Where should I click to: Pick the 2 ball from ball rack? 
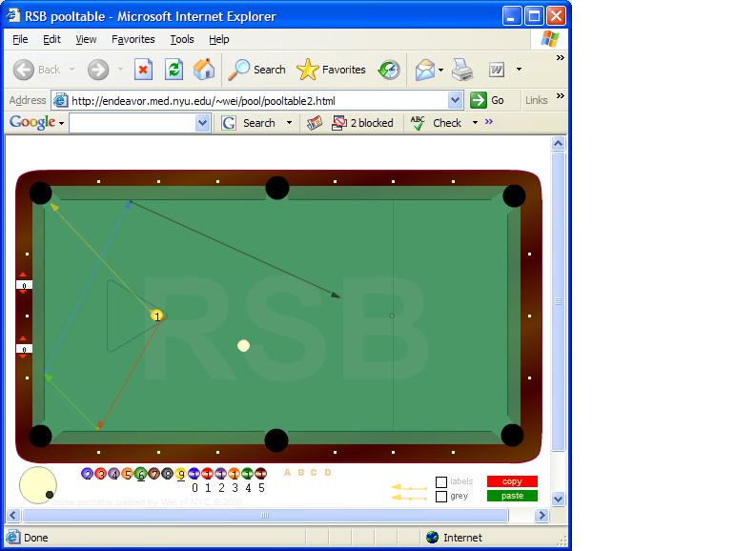pos(88,474)
